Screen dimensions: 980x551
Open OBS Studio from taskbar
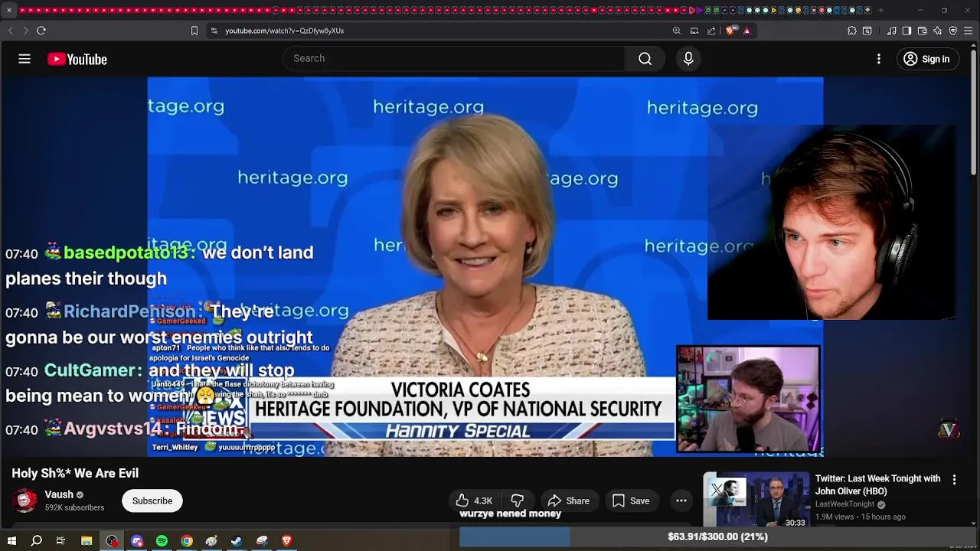point(112,541)
